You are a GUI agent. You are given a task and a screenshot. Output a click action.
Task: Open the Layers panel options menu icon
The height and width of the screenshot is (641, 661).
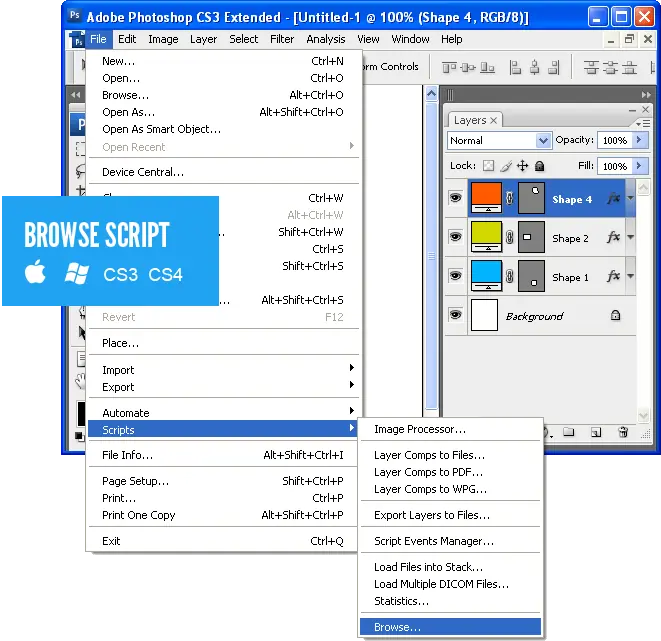pyautogui.click(x=643, y=123)
